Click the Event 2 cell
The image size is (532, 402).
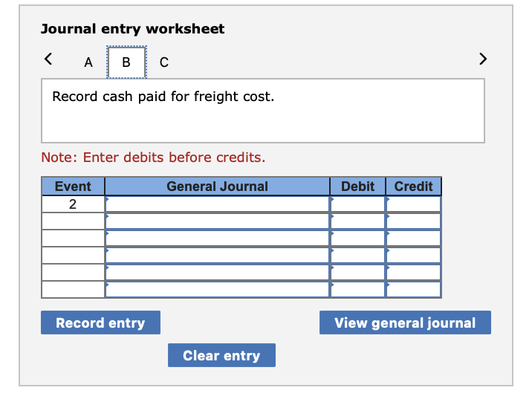(73, 204)
